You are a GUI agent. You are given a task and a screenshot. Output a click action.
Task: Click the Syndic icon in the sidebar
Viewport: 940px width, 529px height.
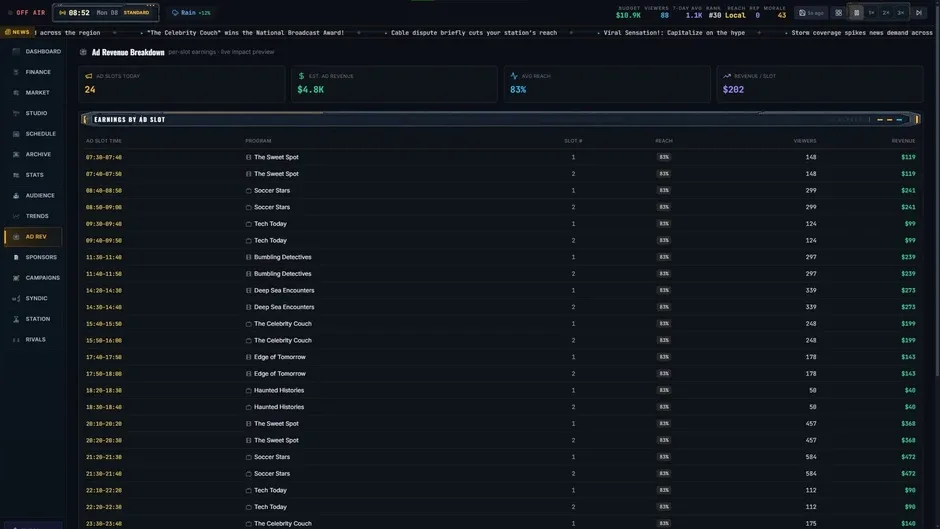pyautogui.click(x=16, y=298)
